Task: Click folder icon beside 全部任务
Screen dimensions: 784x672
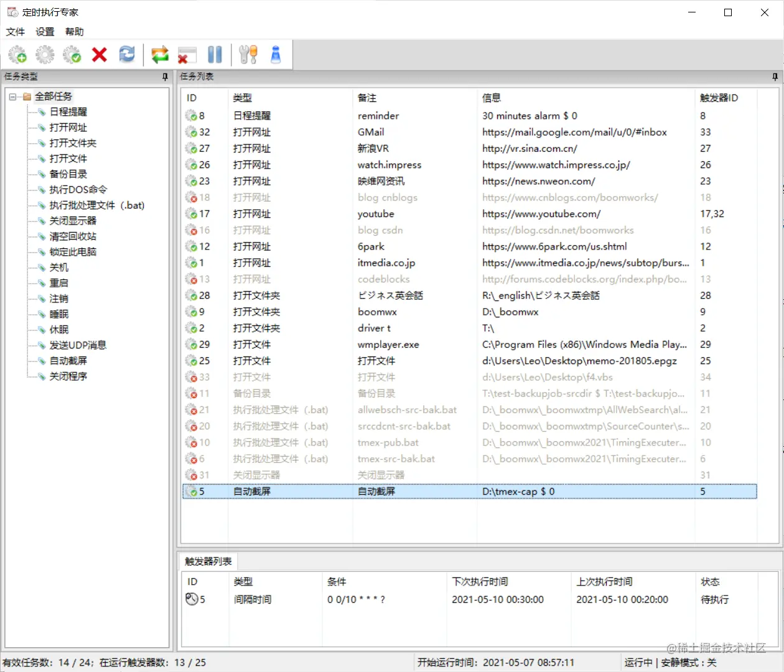Action: (x=27, y=96)
